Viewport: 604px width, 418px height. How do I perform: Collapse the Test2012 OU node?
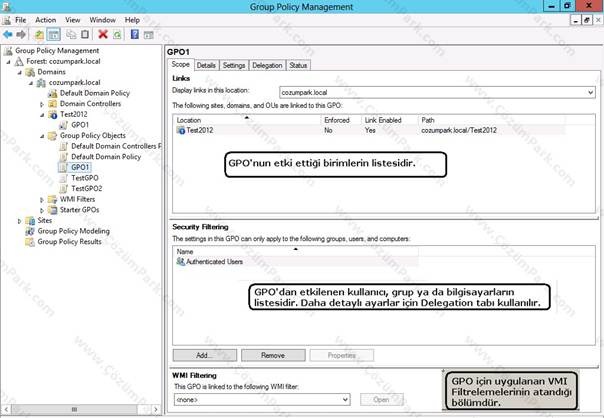tap(42, 114)
